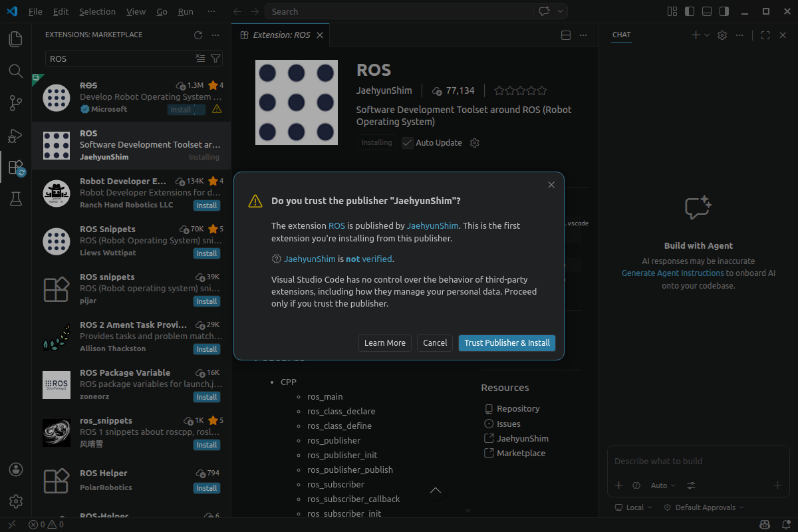Click Cancel in the trust dialog

[x=435, y=343]
